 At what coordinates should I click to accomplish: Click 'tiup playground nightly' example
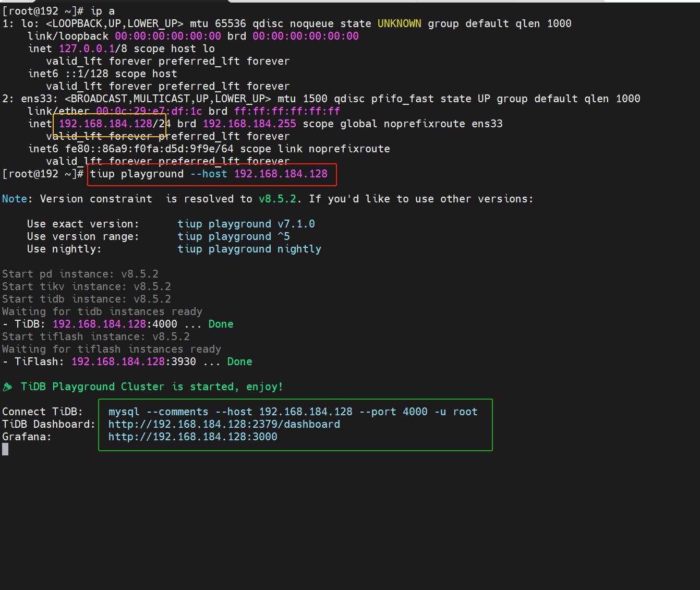click(249, 249)
